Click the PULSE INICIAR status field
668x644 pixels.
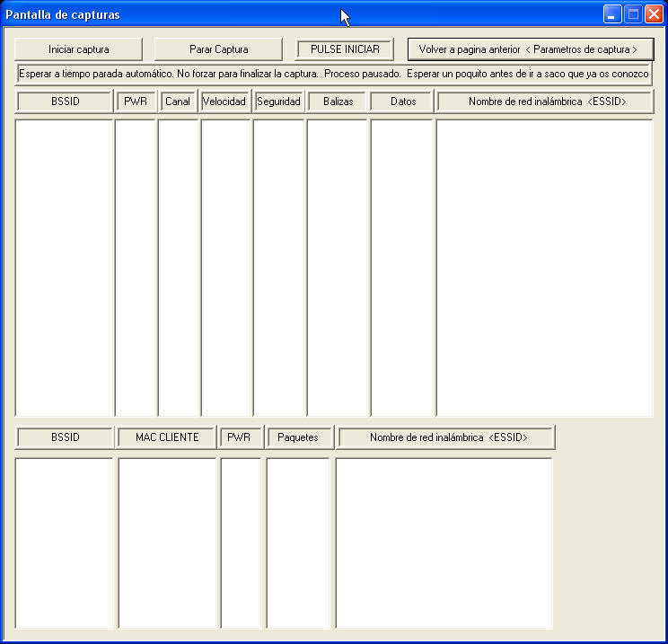[344, 49]
